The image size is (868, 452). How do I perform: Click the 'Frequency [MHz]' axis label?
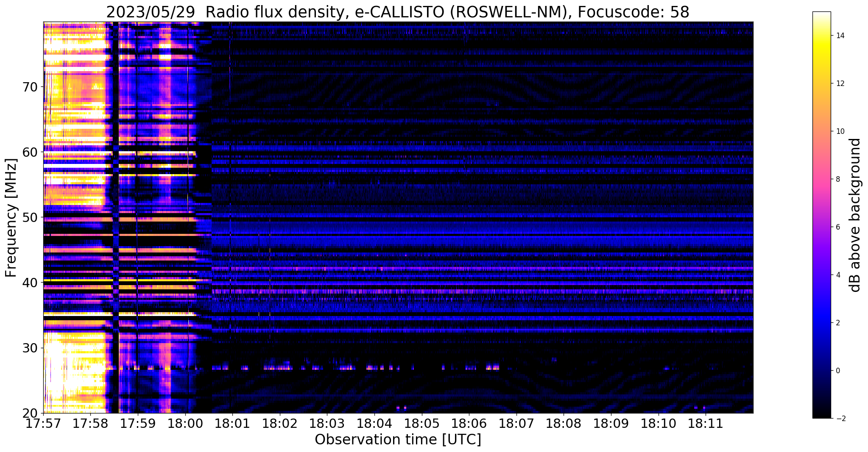click(x=11, y=218)
